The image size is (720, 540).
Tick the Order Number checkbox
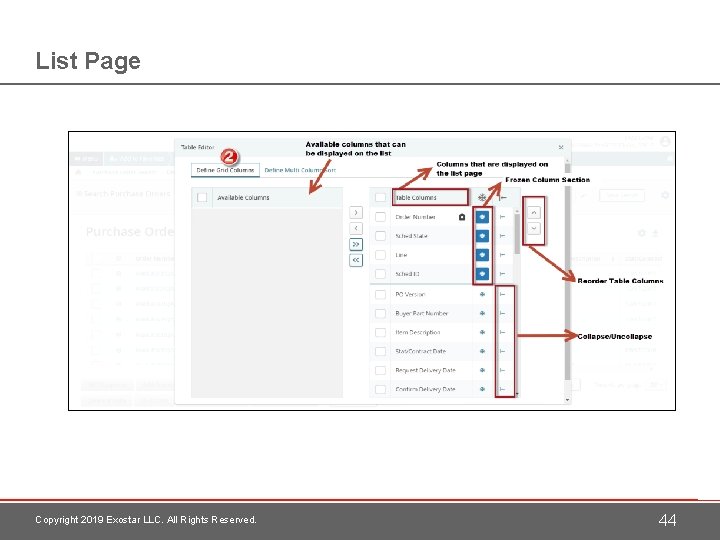pyautogui.click(x=380, y=217)
